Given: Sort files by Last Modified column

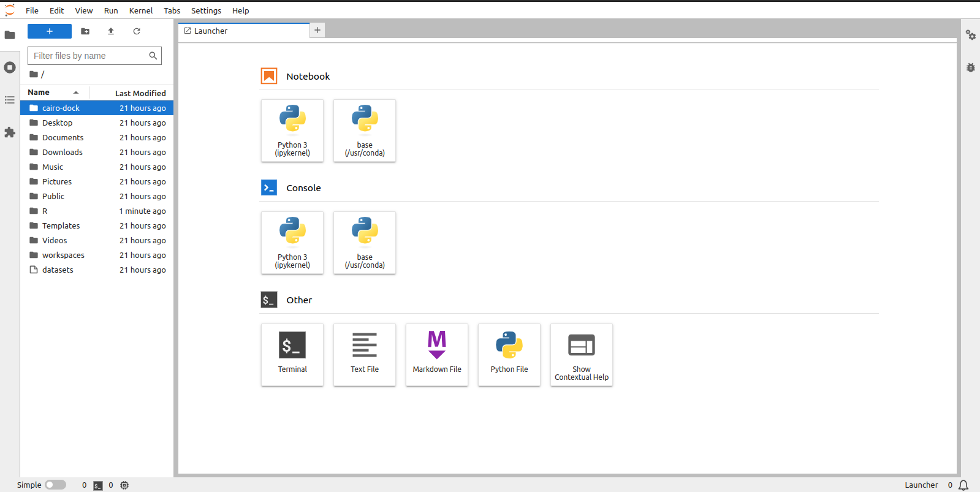Looking at the screenshot, I should click(x=140, y=93).
